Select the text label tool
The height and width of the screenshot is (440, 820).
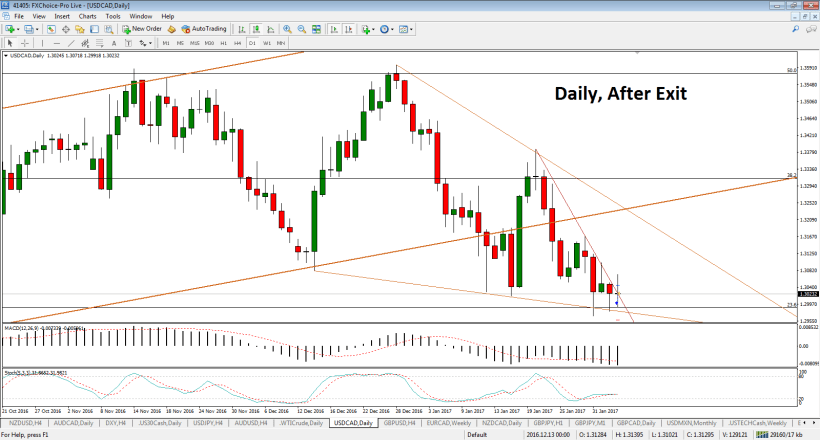128,43
